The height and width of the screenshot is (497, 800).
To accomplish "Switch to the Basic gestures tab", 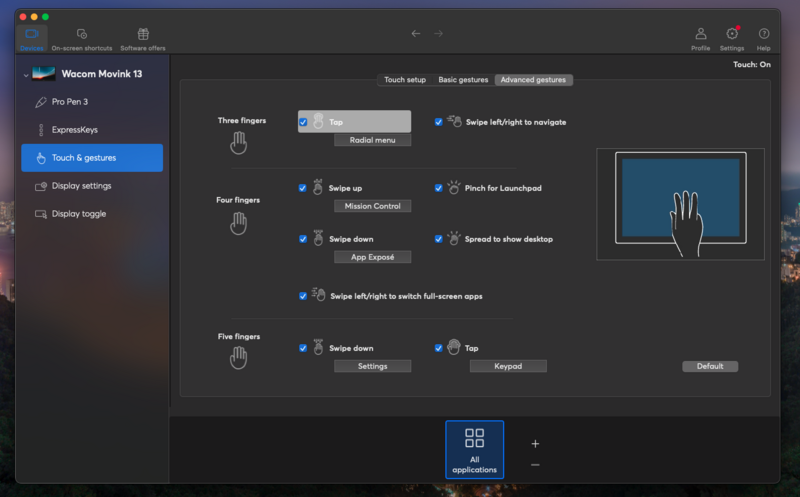I will tap(463, 80).
